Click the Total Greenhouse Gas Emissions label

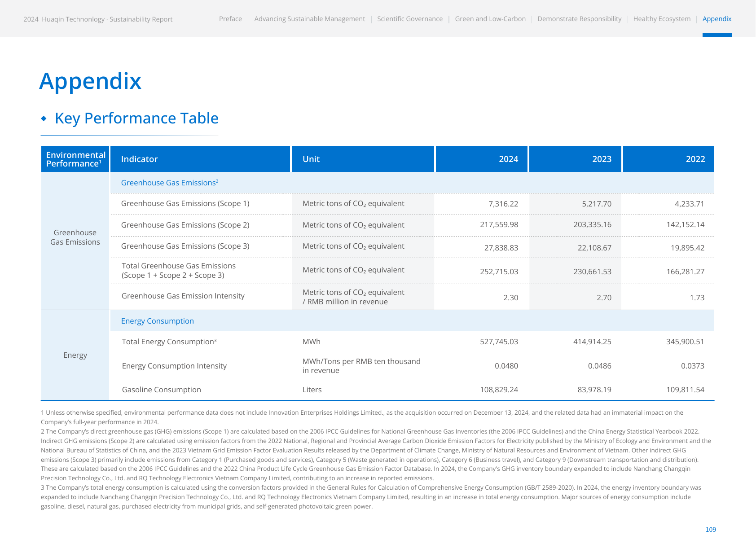pyautogui.click(x=179, y=271)
